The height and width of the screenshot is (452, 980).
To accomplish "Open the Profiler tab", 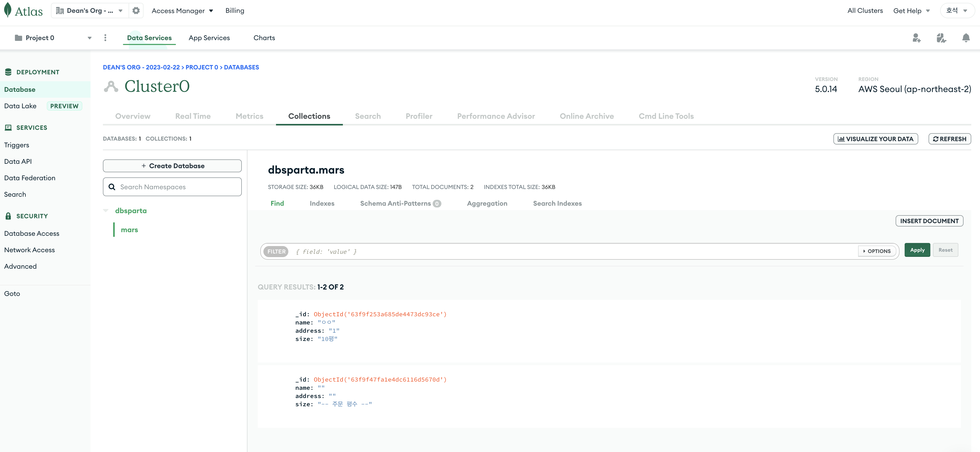I will point(419,116).
